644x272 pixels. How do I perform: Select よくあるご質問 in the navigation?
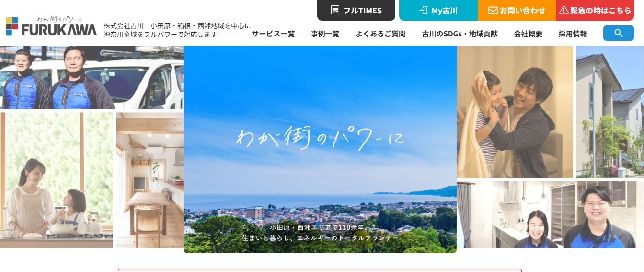click(x=380, y=34)
